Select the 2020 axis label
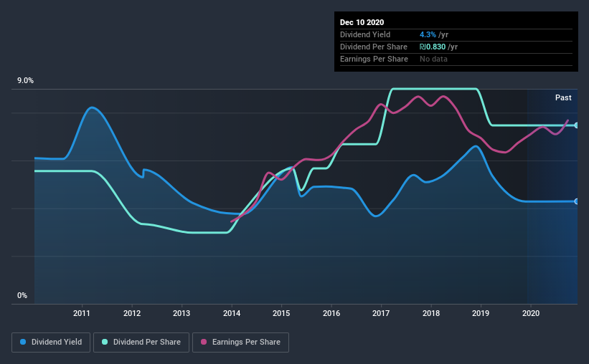The width and height of the screenshot is (589, 364). pos(531,313)
